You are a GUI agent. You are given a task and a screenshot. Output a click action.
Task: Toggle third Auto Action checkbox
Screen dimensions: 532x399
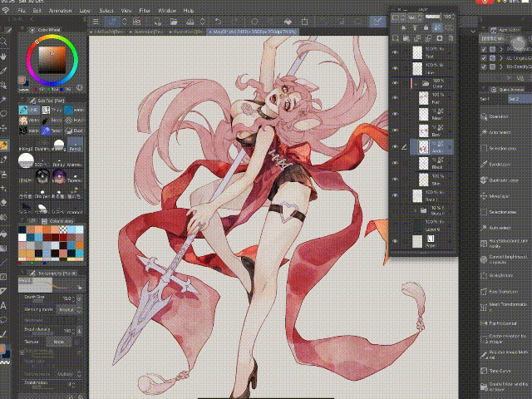[x=484, y=66]
